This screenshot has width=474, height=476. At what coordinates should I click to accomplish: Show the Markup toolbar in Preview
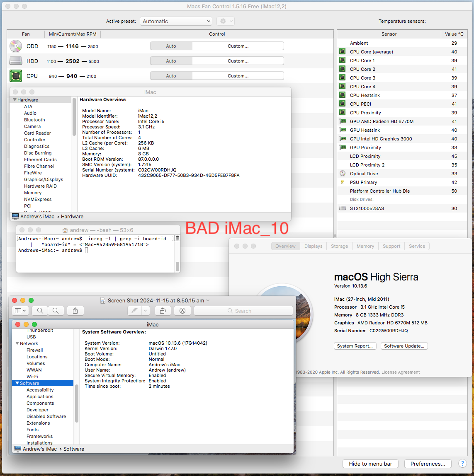(182, 311)
